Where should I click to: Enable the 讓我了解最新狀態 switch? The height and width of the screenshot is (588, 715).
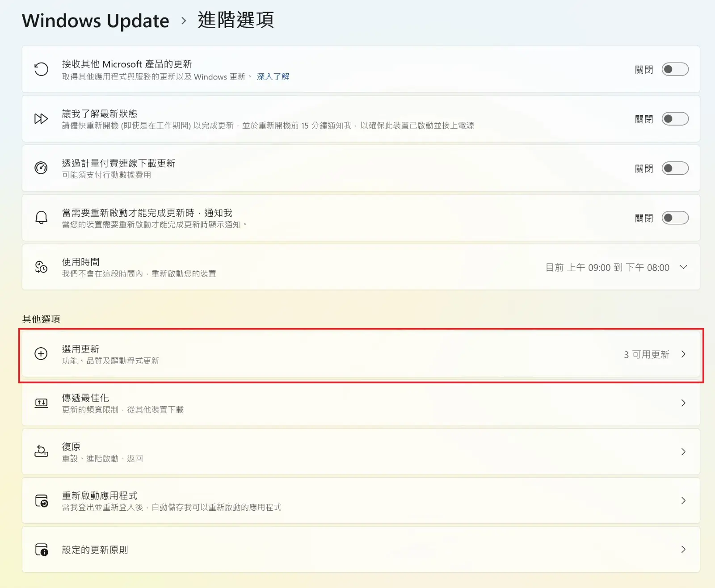pyautogui.click(x=675, y=119)
